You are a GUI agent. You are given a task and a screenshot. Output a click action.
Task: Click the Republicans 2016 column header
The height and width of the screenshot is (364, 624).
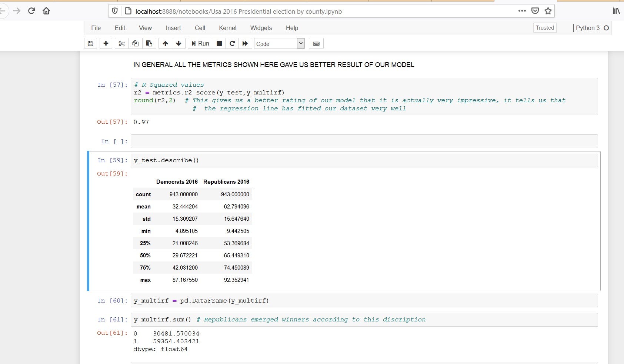click(x=226, y=182)
